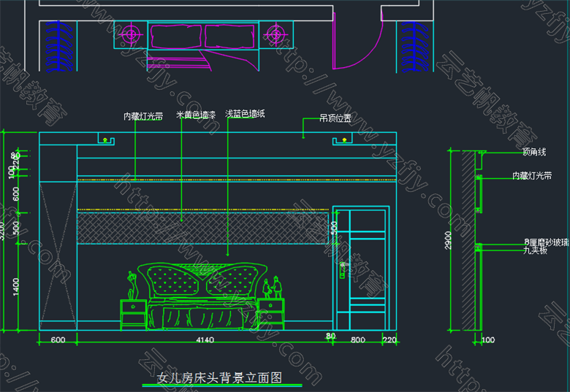Click the 500 dimension beside the door

[335, 228]
